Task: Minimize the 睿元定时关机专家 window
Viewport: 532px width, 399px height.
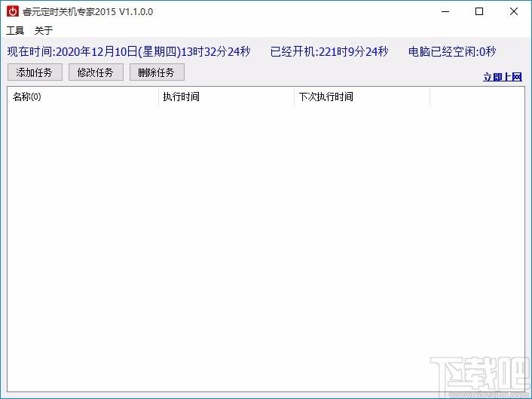Action: tap(445, 11)
